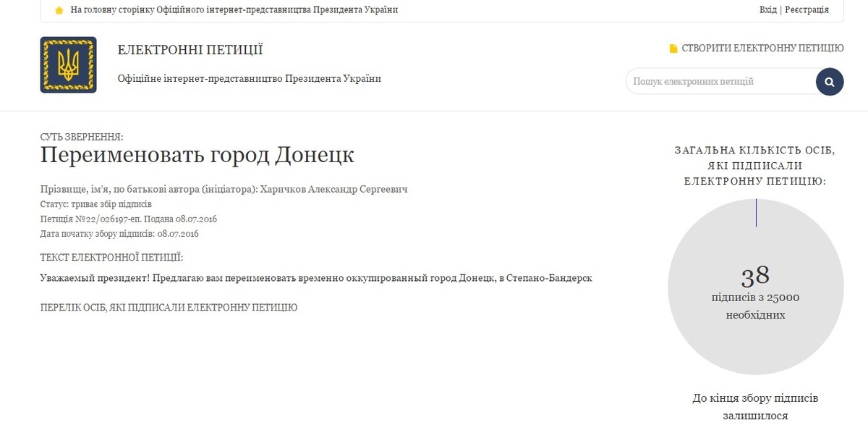868x425 pixels.
Task: Click the Офіційне інтернет-представництво Президента України subtitle
Action: (x=249, y=79)
